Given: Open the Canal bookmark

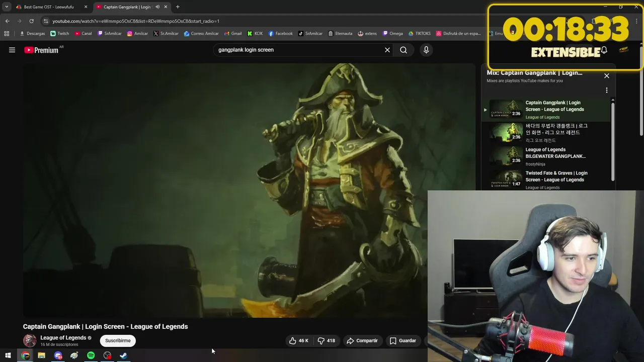Looking at the screenshot, I should 84,34.
